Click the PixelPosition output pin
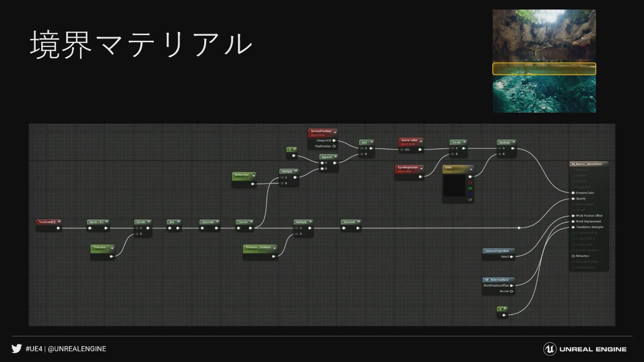644x362 pixels. coord(334,146)
